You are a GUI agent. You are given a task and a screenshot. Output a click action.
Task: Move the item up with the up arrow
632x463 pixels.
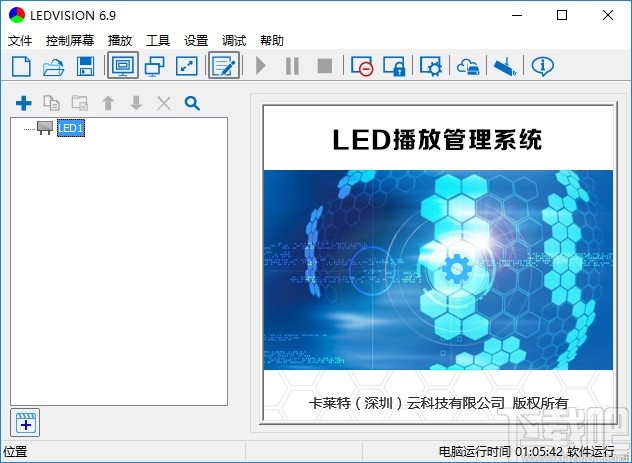[108, 103]
